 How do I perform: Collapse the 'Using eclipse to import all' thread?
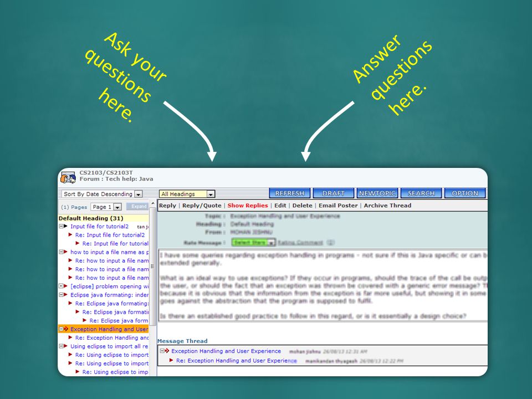(x=61, y=346)
